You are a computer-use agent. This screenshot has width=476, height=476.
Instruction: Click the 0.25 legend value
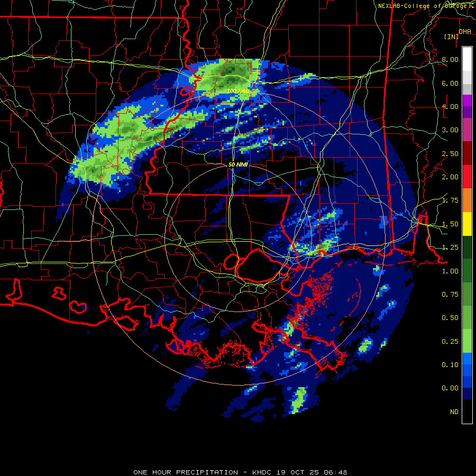click(450, 342)
